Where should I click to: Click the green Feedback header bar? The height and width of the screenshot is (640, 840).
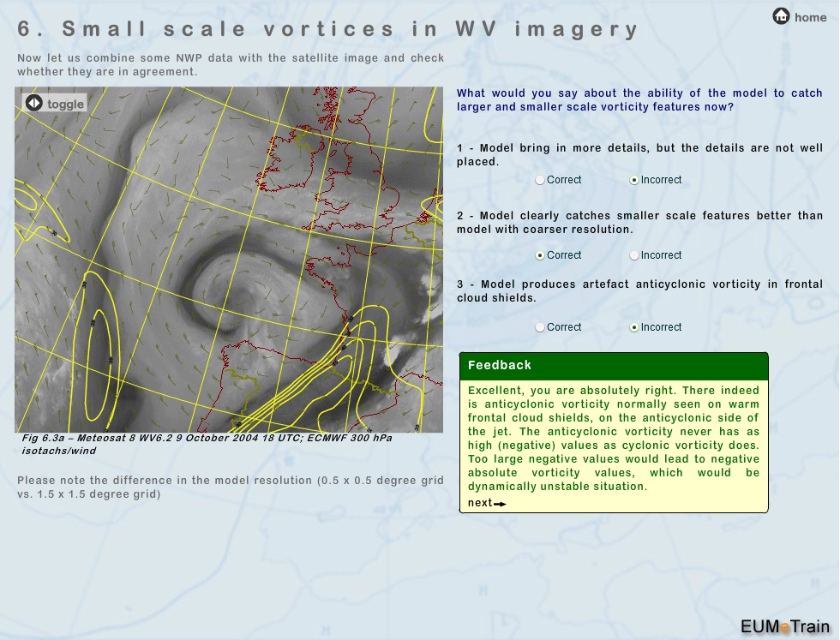(x=614, y=366)
